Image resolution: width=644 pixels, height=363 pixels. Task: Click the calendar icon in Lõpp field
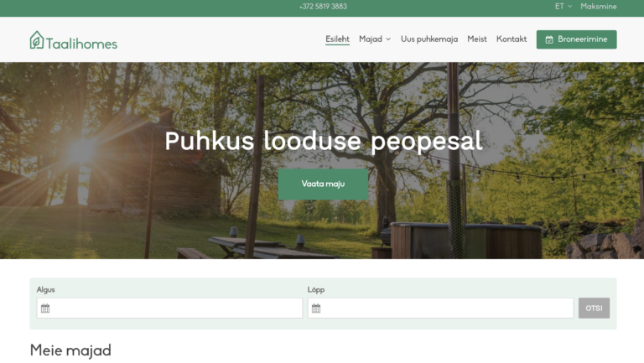[x=316, y=309]
